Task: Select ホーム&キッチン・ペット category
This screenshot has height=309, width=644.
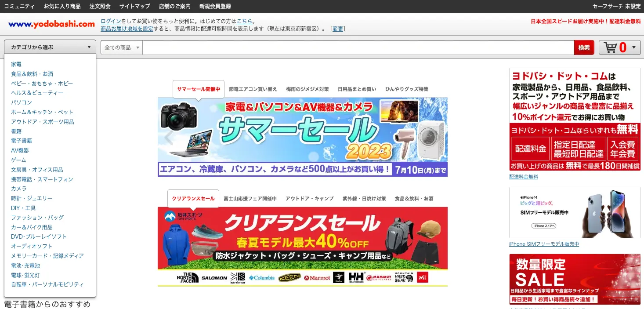Action: [x=42, y=112]
